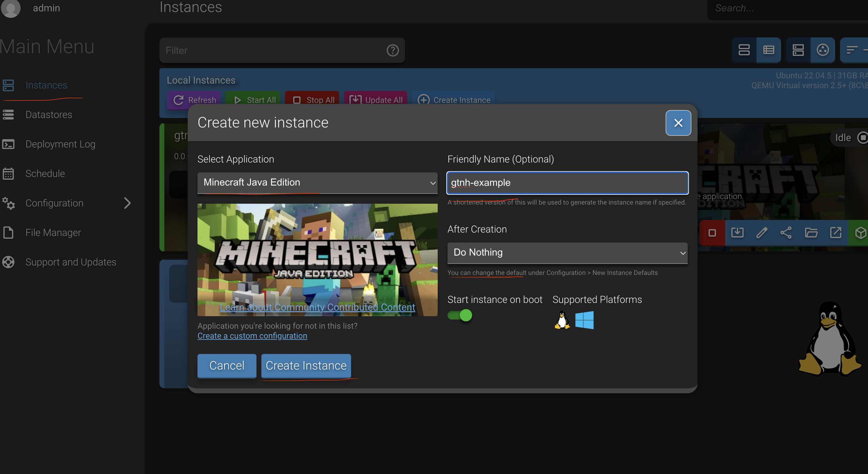Click the open folder instance icon
Screen dimensions: 868x474
811,233
